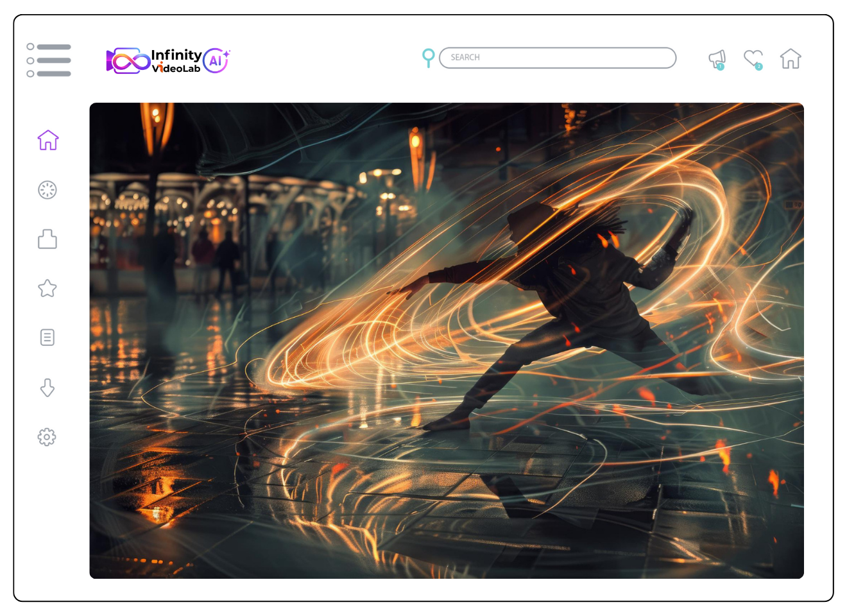
Task: Focus the SEARCH input field
Action: click(x=558, y=58)
